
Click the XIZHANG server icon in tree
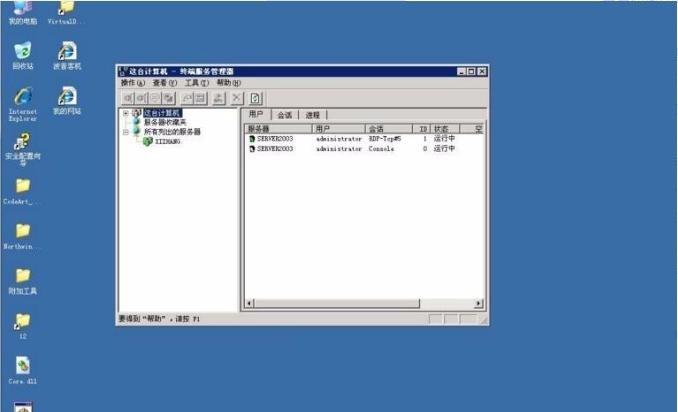pos(148,141)
